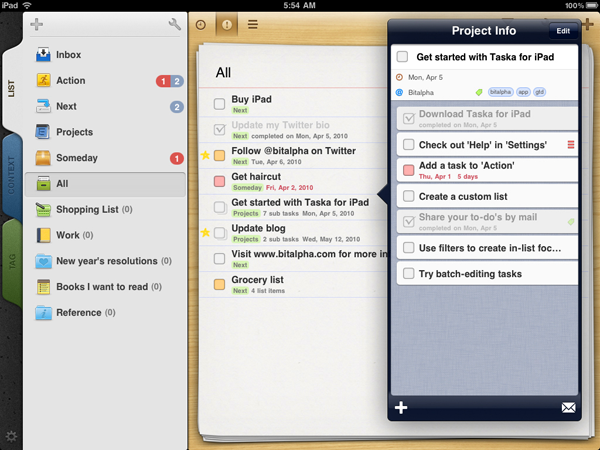Click the red 1 badge on Action

pos(163,81)
